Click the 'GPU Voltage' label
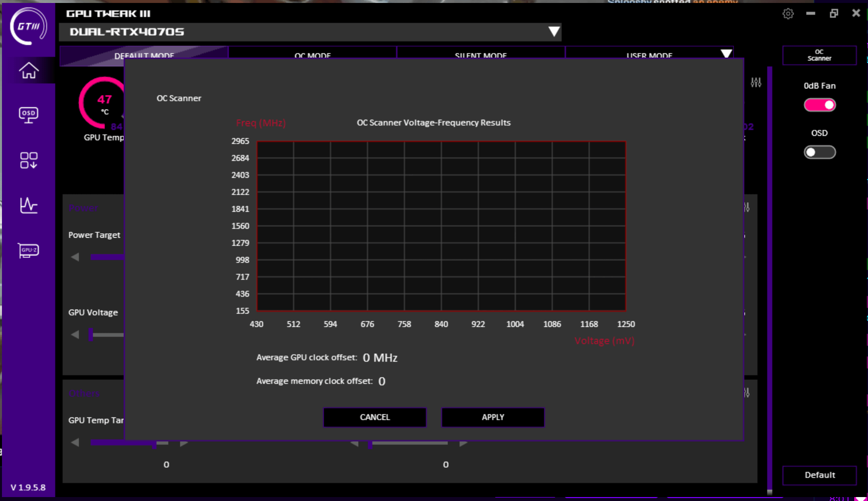 pyautogui.click(x=93, y=313)
